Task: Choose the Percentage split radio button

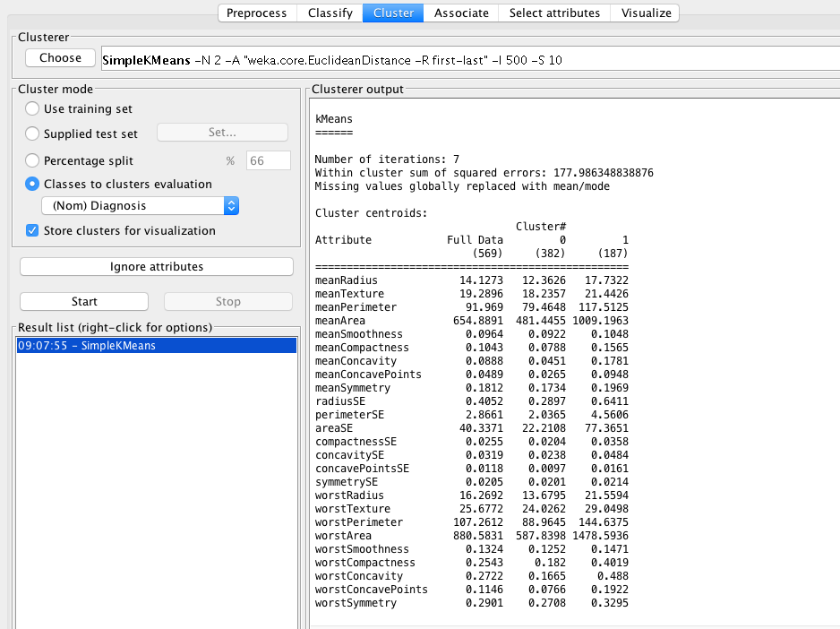Action: pyautogui.click(x=32, y=160)
